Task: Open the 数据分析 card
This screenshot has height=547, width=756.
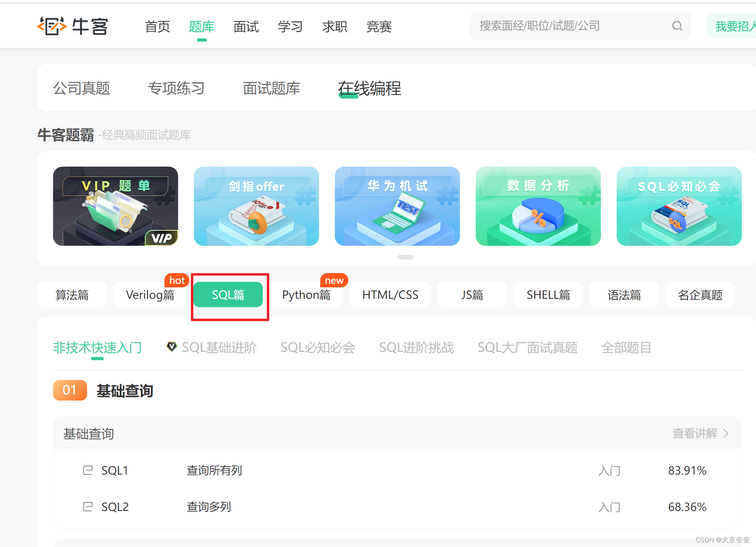Action: point(538,206)
